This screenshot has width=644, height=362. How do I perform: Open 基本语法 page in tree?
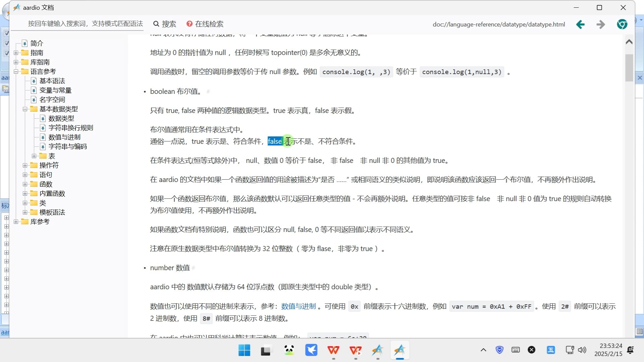tap(52, 81)
